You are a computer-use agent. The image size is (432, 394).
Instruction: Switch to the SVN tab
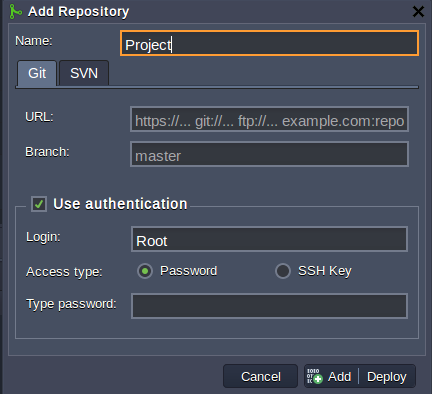pos(84,73)
